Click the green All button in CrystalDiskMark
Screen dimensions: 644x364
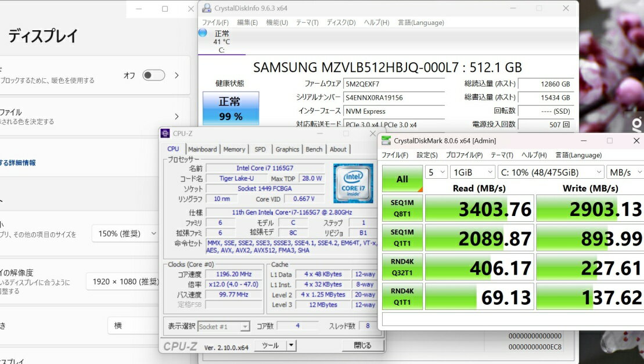click(x=402, y=179)
